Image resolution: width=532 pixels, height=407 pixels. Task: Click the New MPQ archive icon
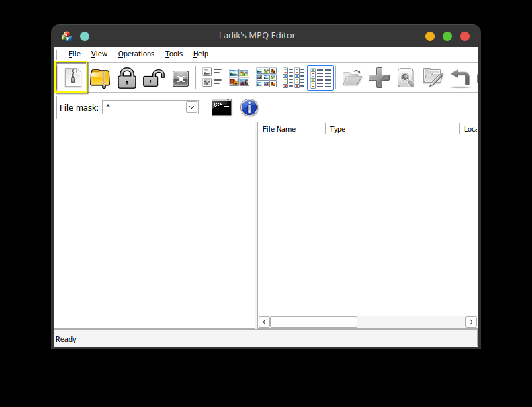pyautogui.click(x=71, y=78)
